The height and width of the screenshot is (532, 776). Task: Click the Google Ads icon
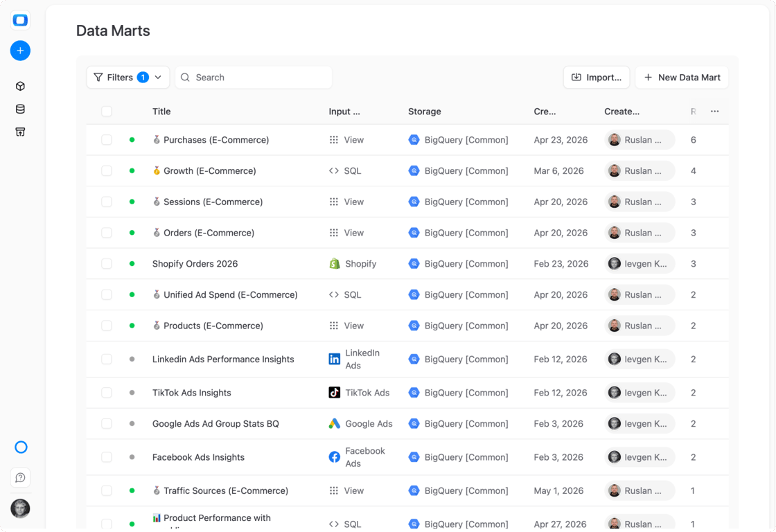[335, 424]
